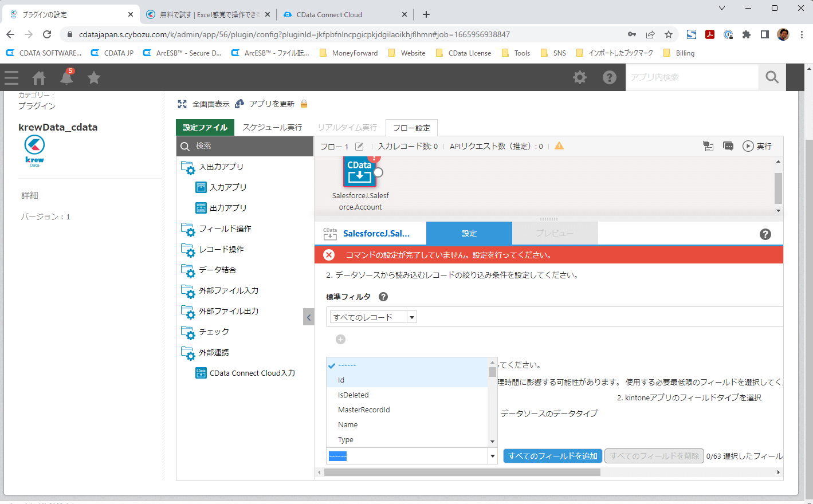Select the 入力アプリ command

pyautogui.click(x=222, y=187)
